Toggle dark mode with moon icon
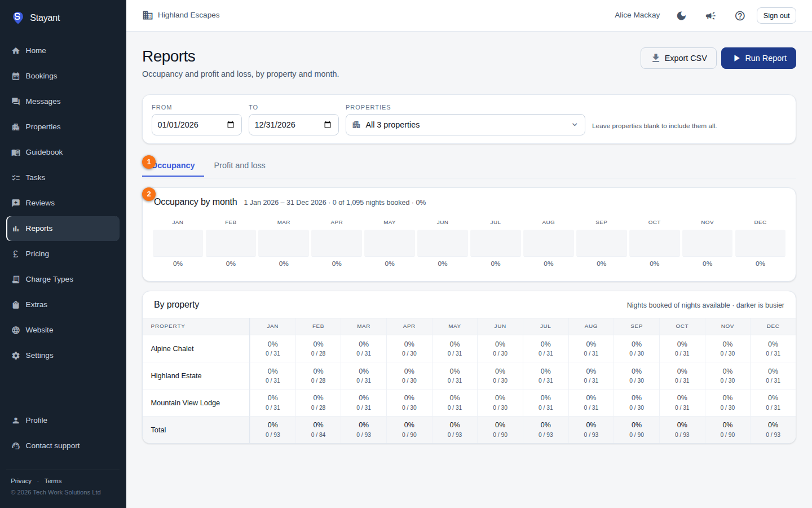 (x=681, y=16)
